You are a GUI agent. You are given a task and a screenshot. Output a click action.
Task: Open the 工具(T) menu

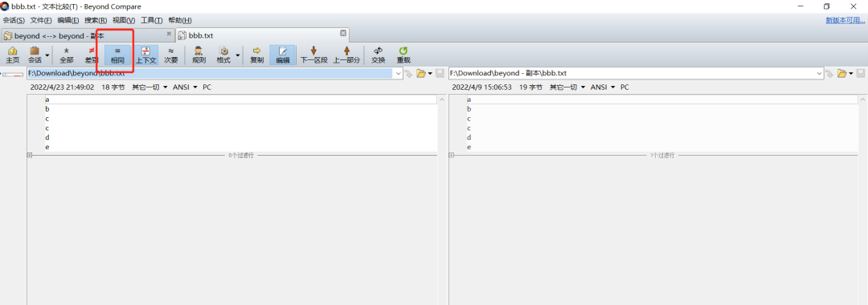pyautogui.click(x=152, y=20)
